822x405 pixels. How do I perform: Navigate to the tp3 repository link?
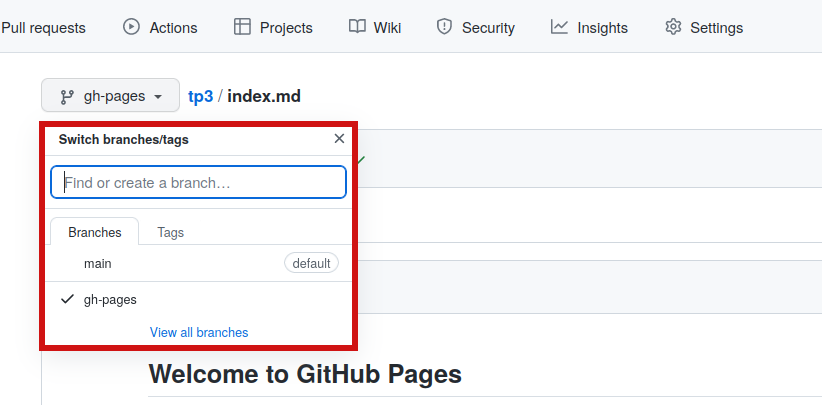click(200, 97)
